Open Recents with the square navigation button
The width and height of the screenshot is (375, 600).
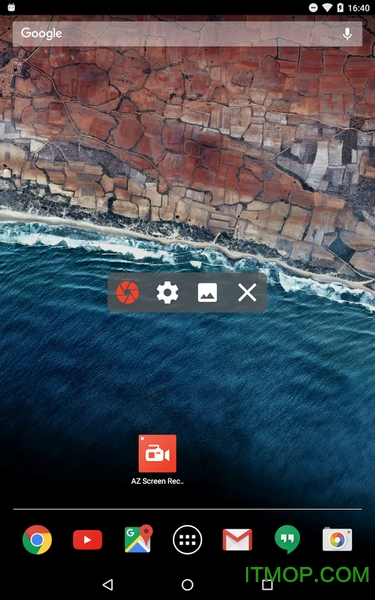click(267, 584)
